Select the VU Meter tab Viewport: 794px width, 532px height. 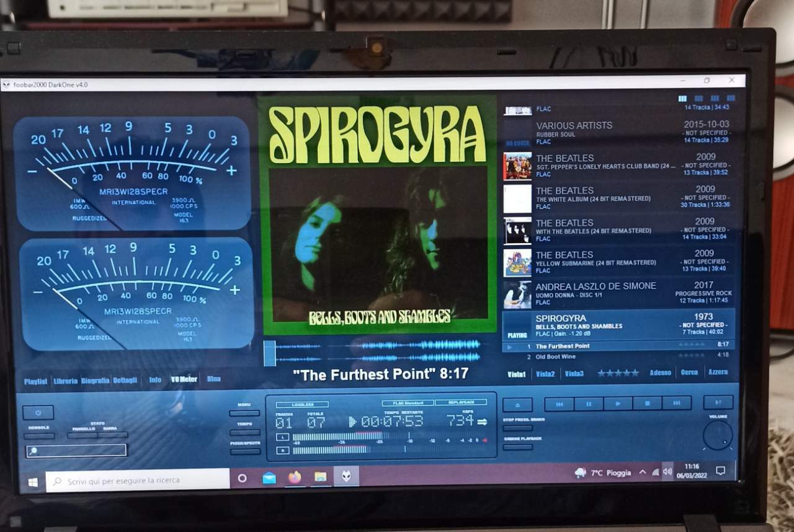point(184,379)
